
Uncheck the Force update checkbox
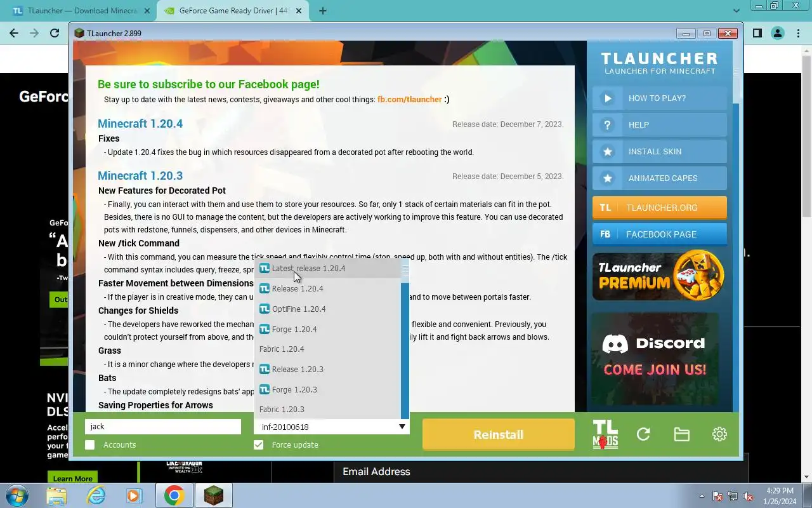coord(258,445)
